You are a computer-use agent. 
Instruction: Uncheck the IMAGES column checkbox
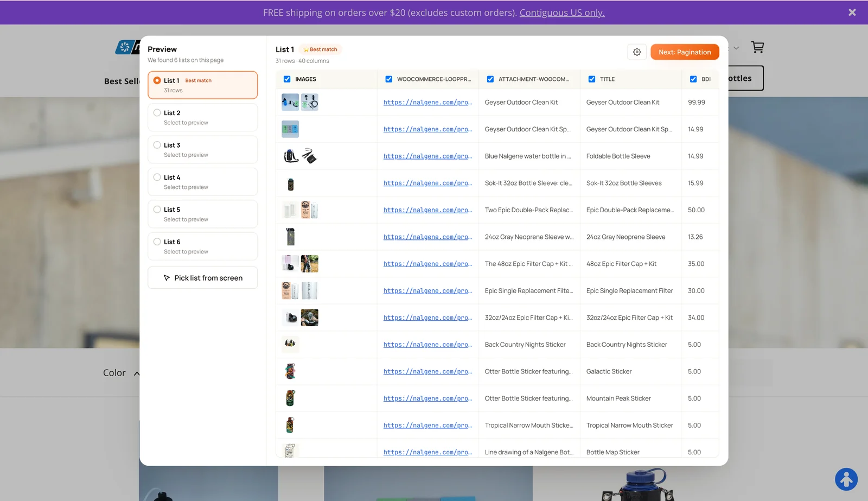[x=287, y=79]
